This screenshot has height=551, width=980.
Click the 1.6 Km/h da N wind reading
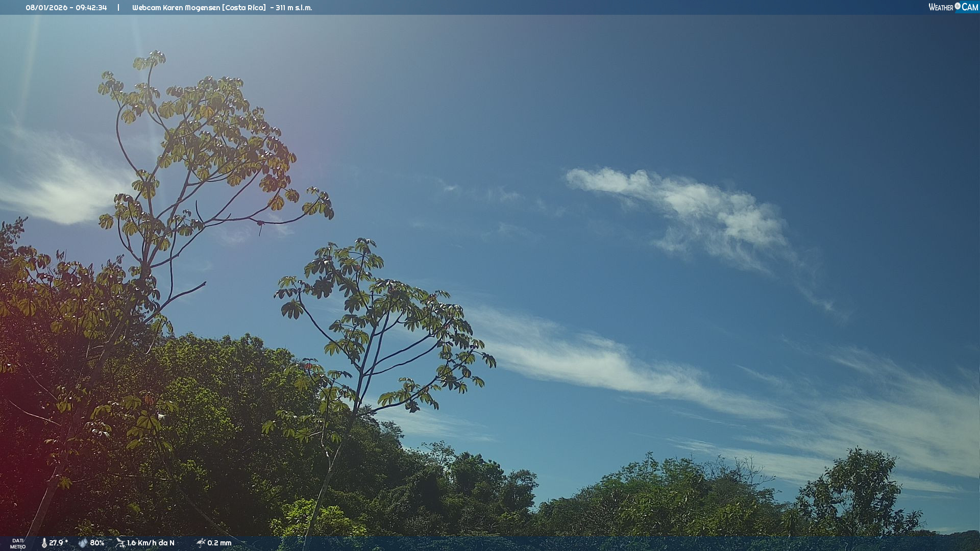(x=151, y=543)
